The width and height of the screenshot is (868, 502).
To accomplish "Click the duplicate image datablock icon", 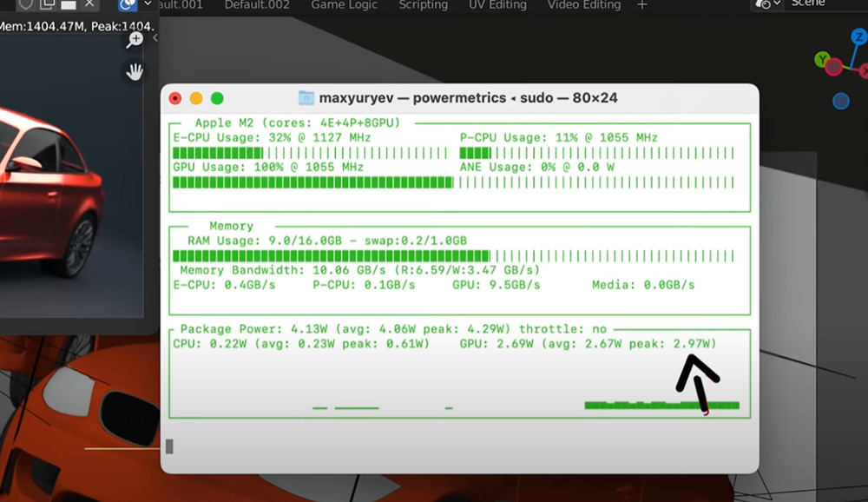I will point(47,4).
